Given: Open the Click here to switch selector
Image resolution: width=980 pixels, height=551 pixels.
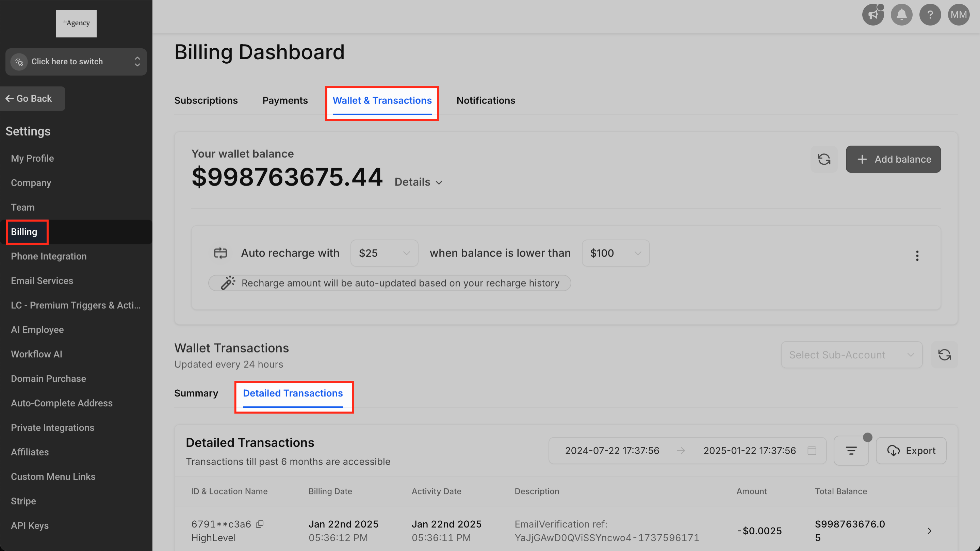Looking at the screenshot, I should coord(76,62).
